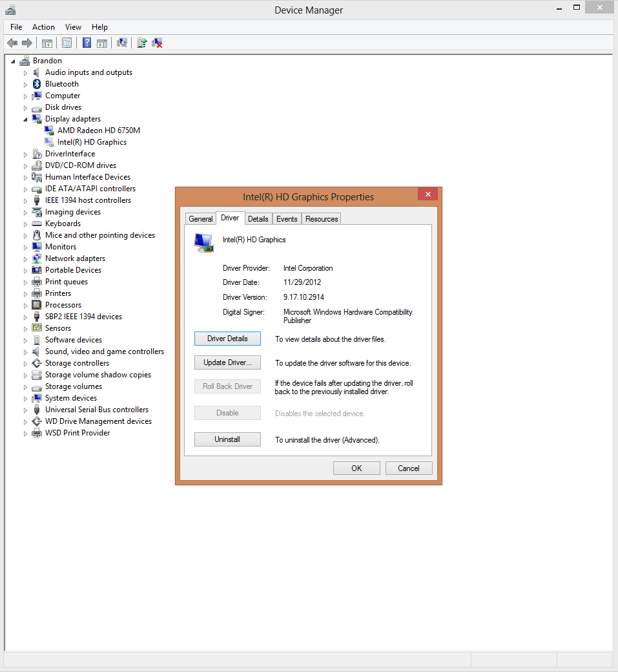Switch to the Details tab

click(x=258, y=219)
